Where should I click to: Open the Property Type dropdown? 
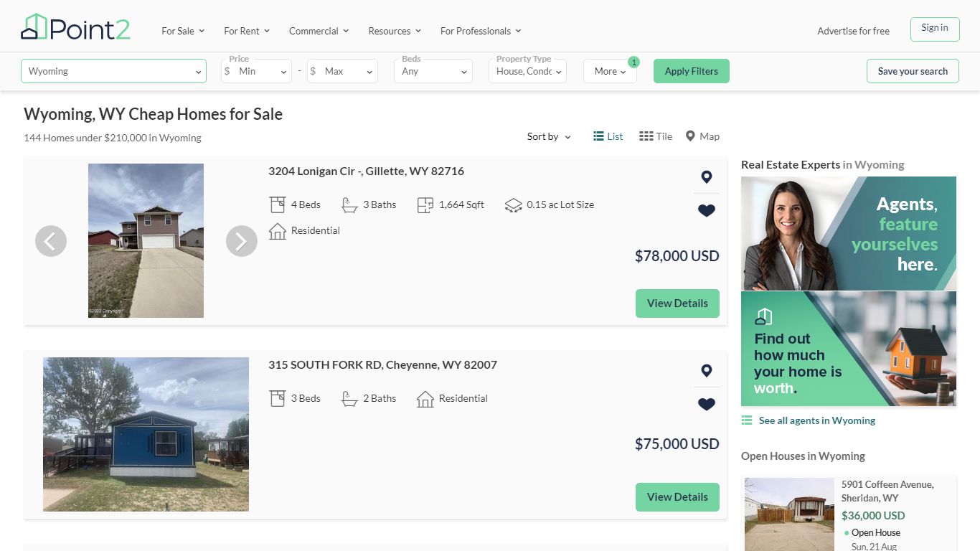click(527, 71)
